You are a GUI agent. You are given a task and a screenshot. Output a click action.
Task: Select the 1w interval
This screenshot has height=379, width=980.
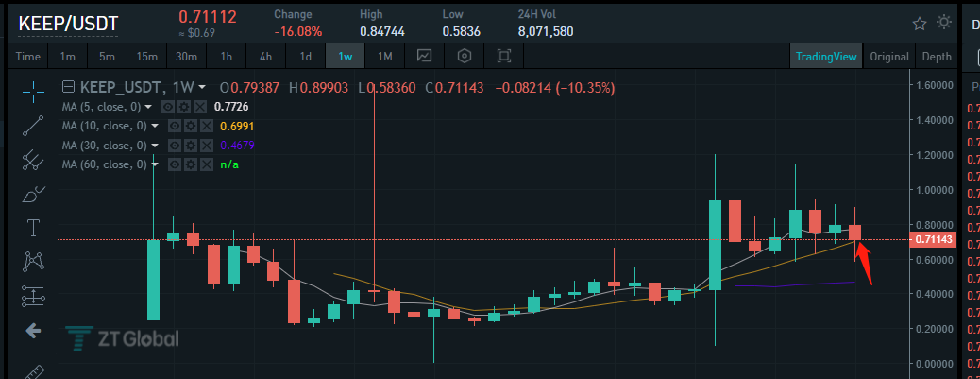click(345, 57)
